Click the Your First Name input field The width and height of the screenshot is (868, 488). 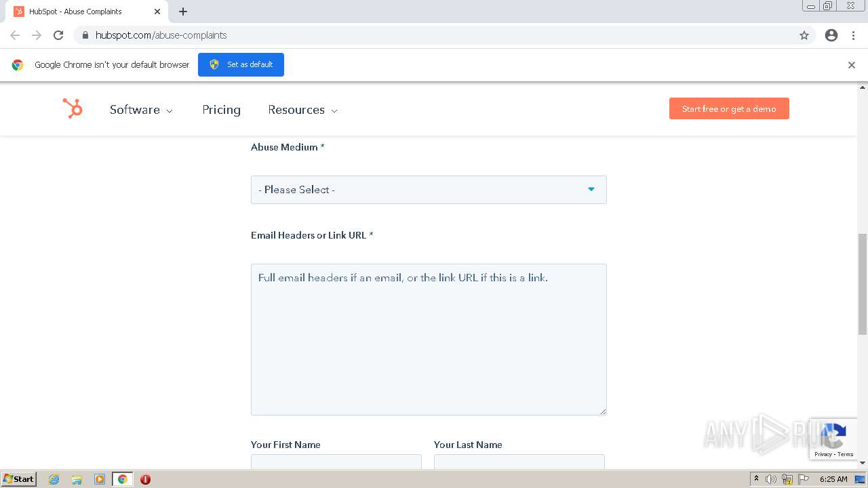pyautogui.click(x=336, y=462)
